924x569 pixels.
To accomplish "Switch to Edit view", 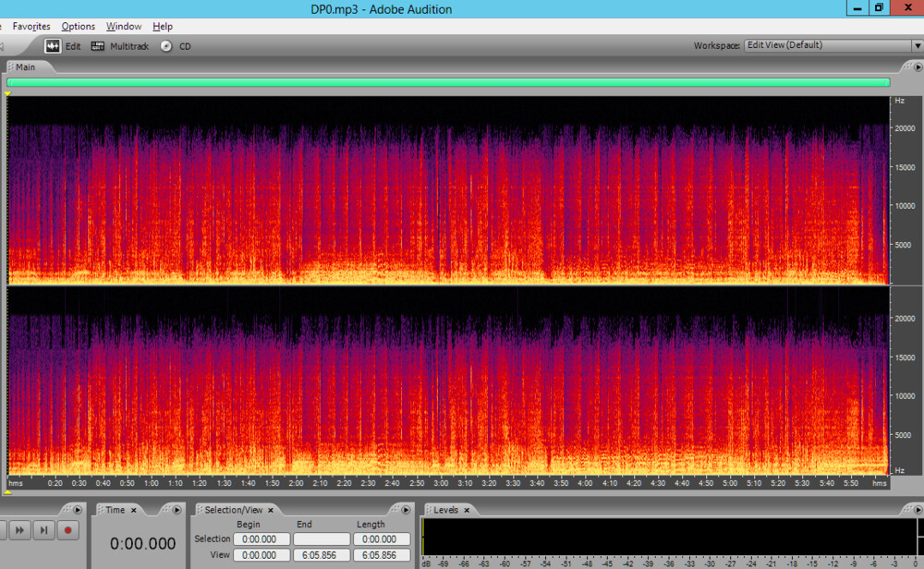I will coord(63,46).
